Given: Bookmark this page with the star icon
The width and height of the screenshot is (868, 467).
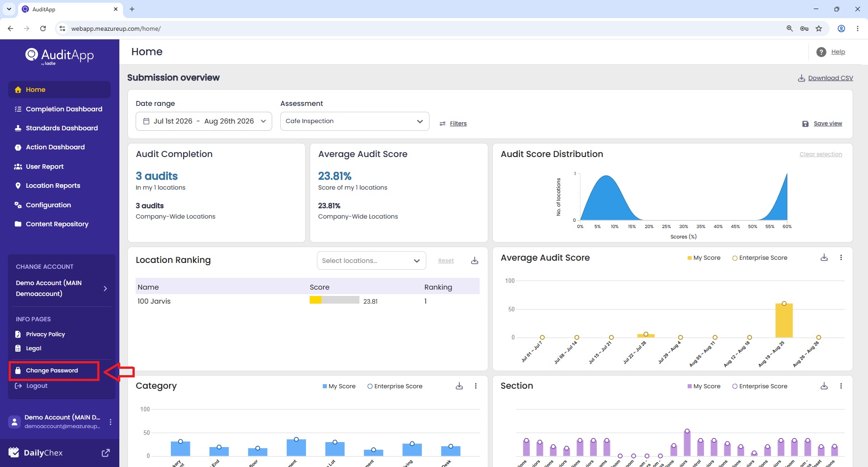Looking at the screenshot, I should [x=819, y=29].
